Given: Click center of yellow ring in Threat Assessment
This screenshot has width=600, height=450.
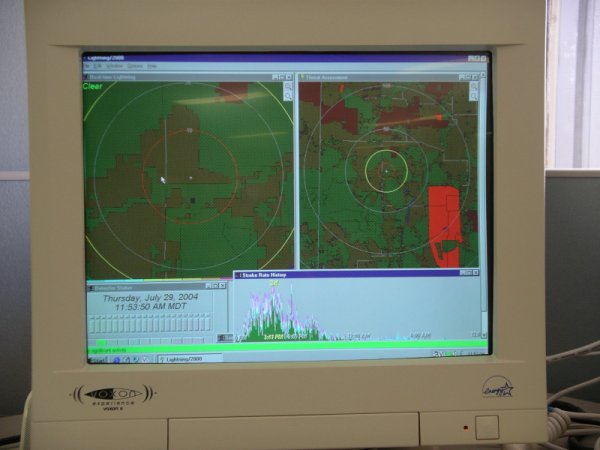Looking at the screenshot, I should coord(385,171).
